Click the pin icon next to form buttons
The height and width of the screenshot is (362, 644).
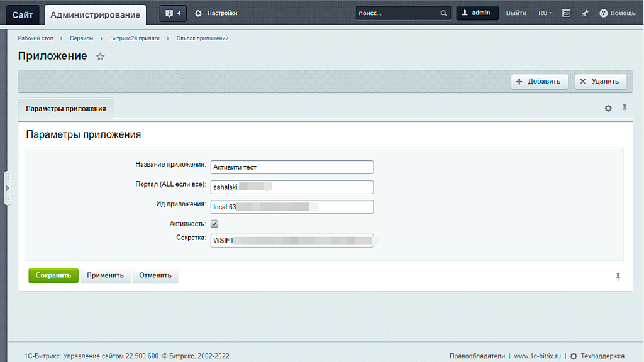[x=618, y=277]
